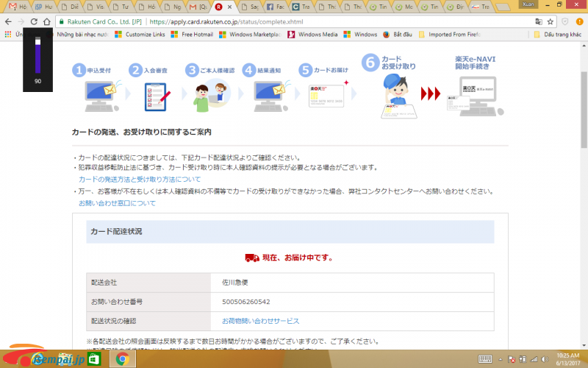
Task: Open the お荷物問い合わせサービス tracking link
Action: (x=261, y=321)
